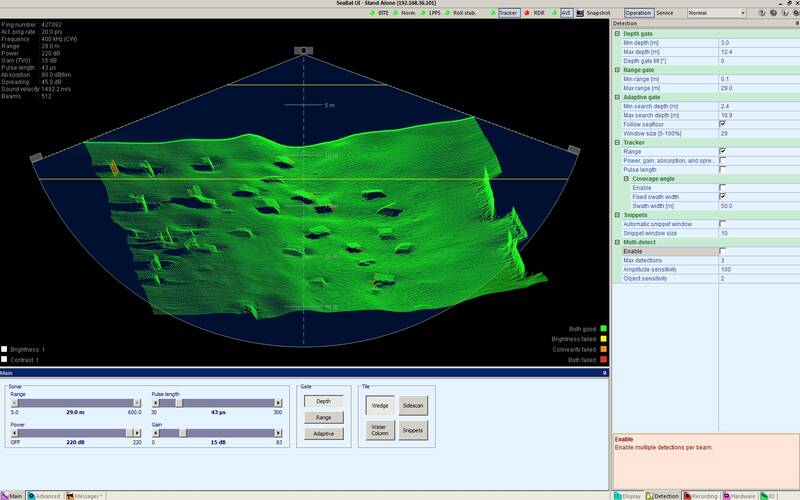The image size is (800, 500).
Task: Open the Advanced tab at bottom left
Action: point(45,495)
